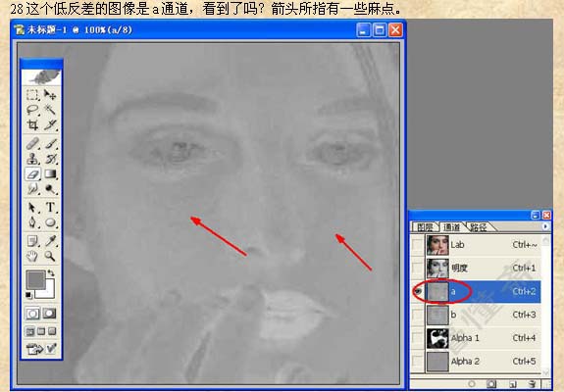This screenshot has width=564, height=392.
Task: Open the channels panel flyout menu arrow
Action: pos(545,226)
